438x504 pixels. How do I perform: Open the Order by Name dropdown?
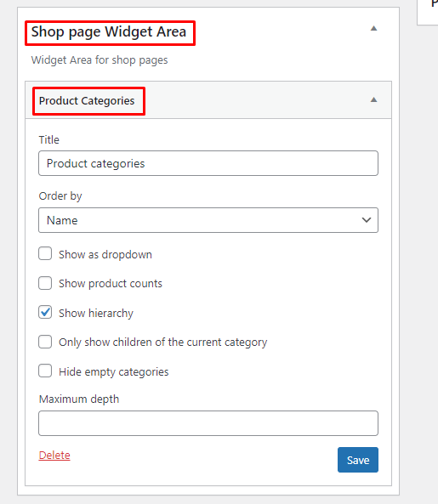click(208, 220)
